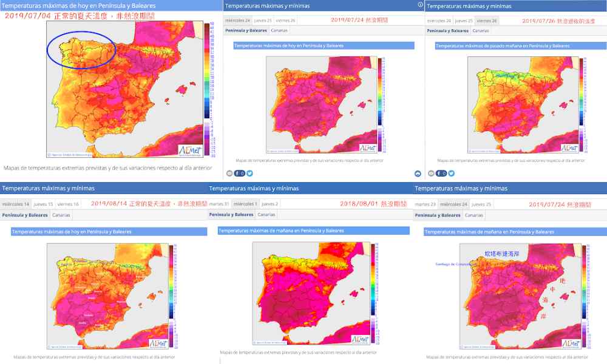The height and width of the screenshot is (364, 607).
Task: Click the info icon in the top header bar
Action: pos(420,5)
